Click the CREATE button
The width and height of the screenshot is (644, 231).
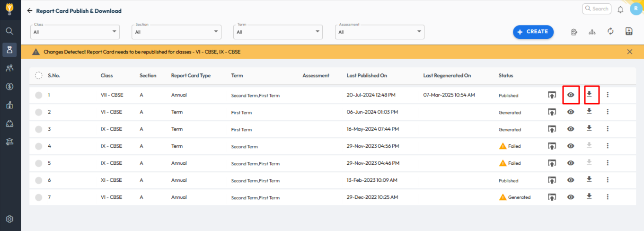[533, 32]
